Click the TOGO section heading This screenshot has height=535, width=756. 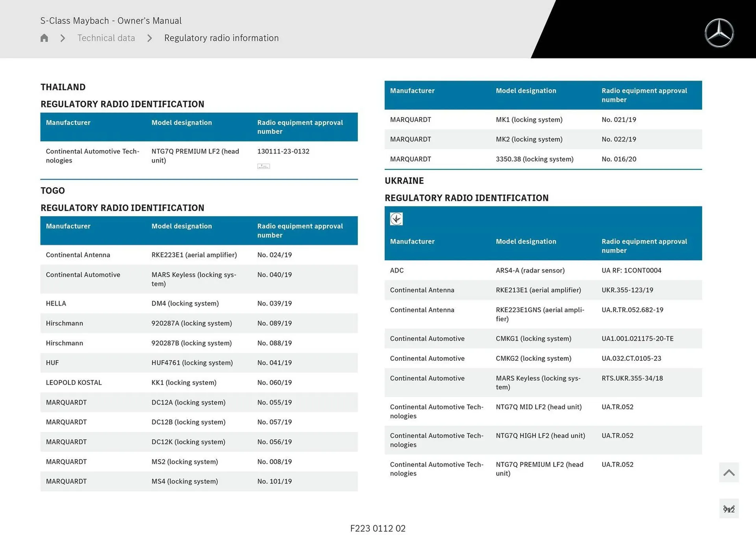coord(53,191)
